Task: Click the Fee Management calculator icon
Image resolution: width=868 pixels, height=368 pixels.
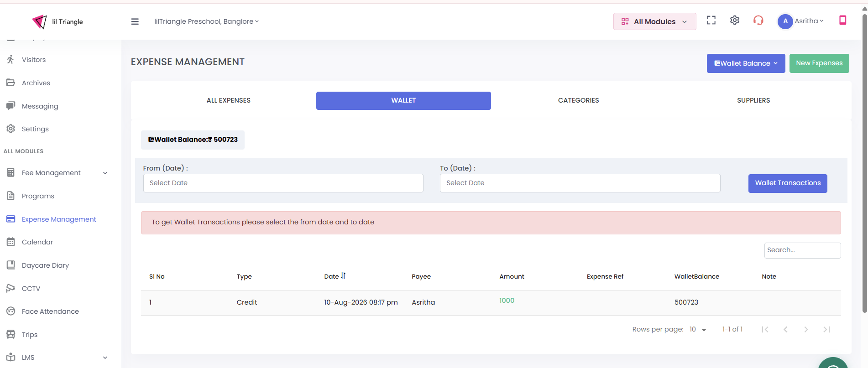Action: coord(10,172)
